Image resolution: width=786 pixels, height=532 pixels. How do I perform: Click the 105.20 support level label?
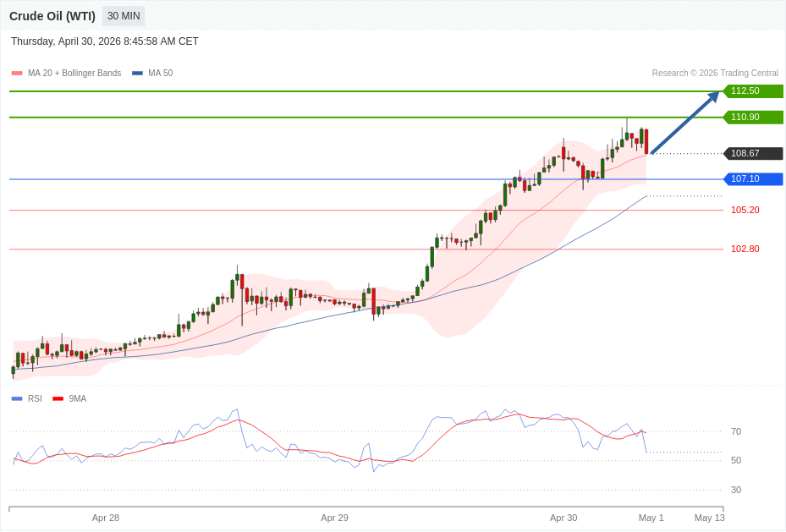745,210
